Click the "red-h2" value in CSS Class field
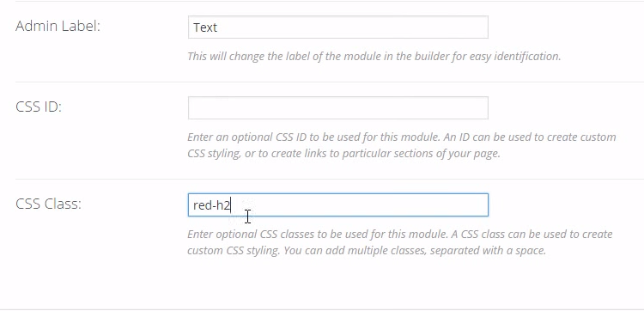The width and height of the screenshot is (644, 311). tap(211, 205)
